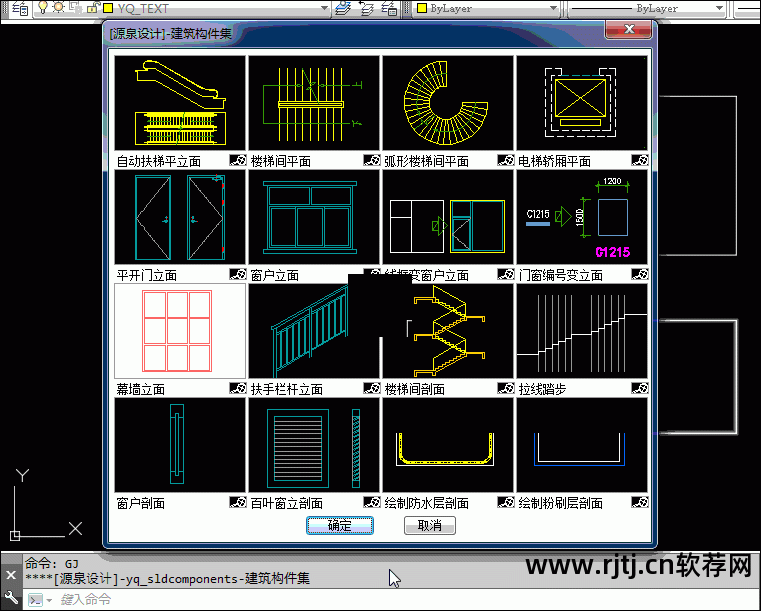The width and height of the screenshot is (761, 611).
Task: Click the icon beside 绘制防水层剖面 label
Action: coord(506,502)
